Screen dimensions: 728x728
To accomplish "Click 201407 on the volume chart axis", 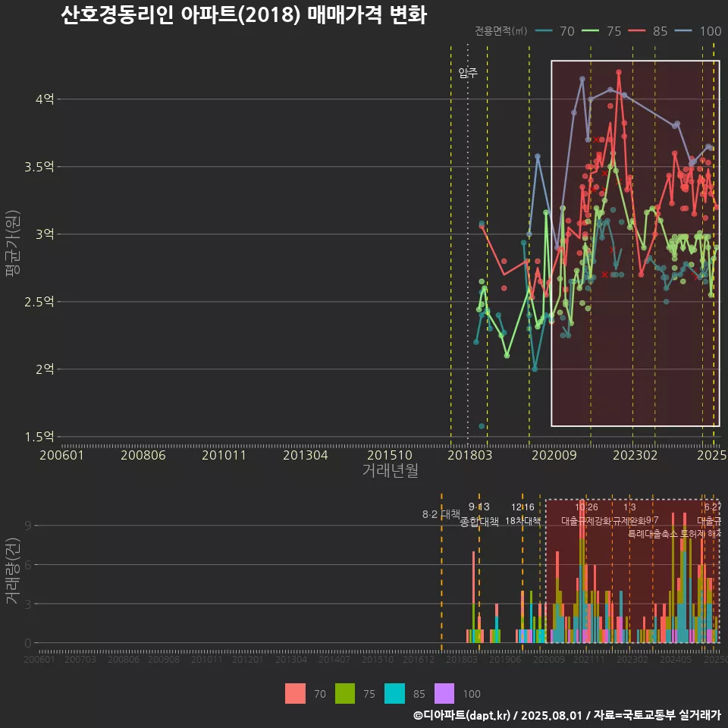I will pos(334,659).
